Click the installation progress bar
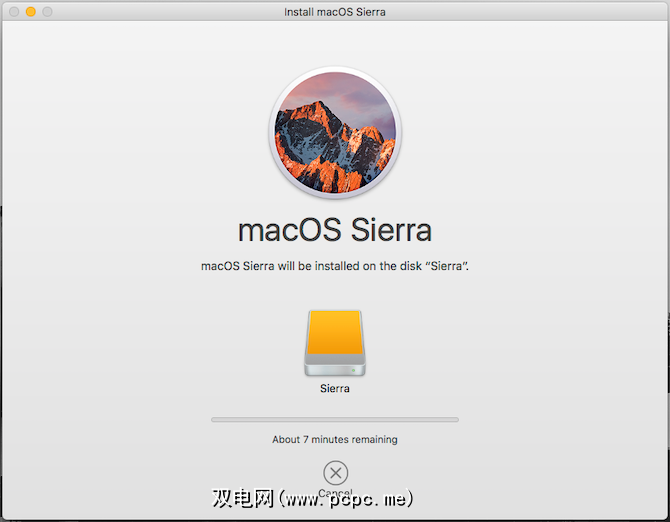 pyautogui.click(x=335, y=420)
